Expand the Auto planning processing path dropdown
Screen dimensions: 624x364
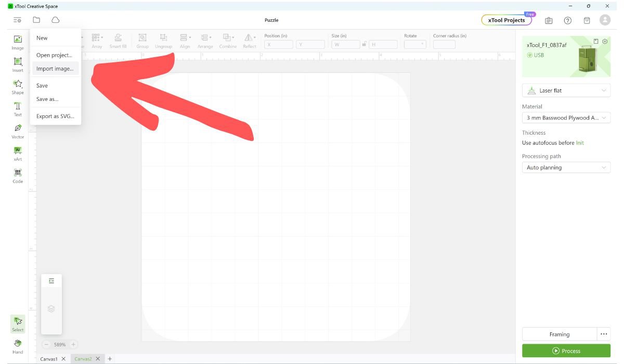(x=566, y=167)
